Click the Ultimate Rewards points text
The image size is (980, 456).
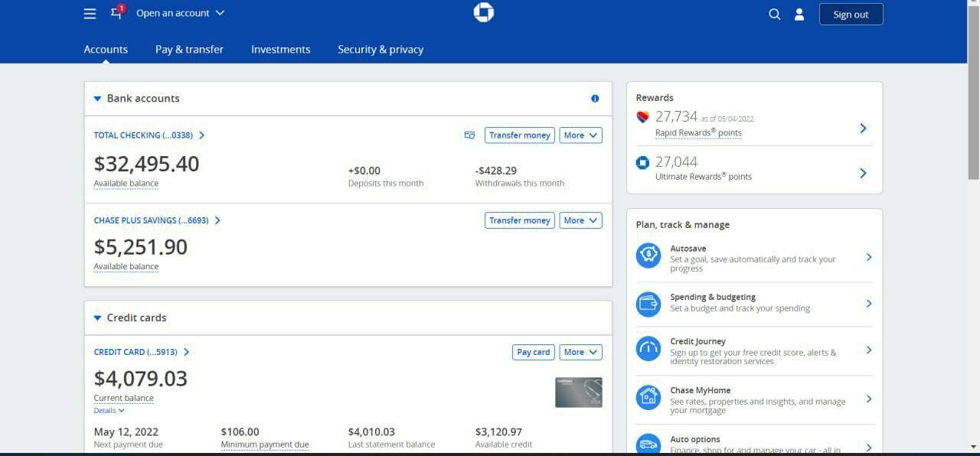click(x=704, y=177)
